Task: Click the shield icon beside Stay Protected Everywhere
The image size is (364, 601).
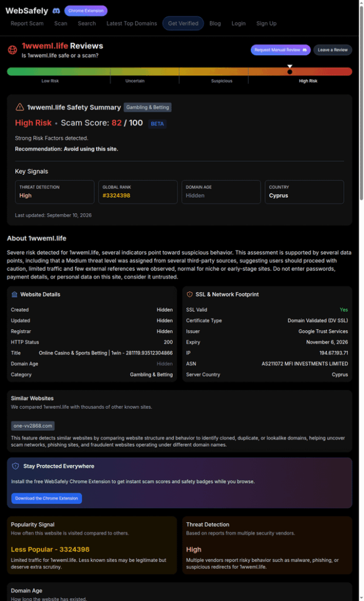Action: pyautogui.click(x=16, y=466)
